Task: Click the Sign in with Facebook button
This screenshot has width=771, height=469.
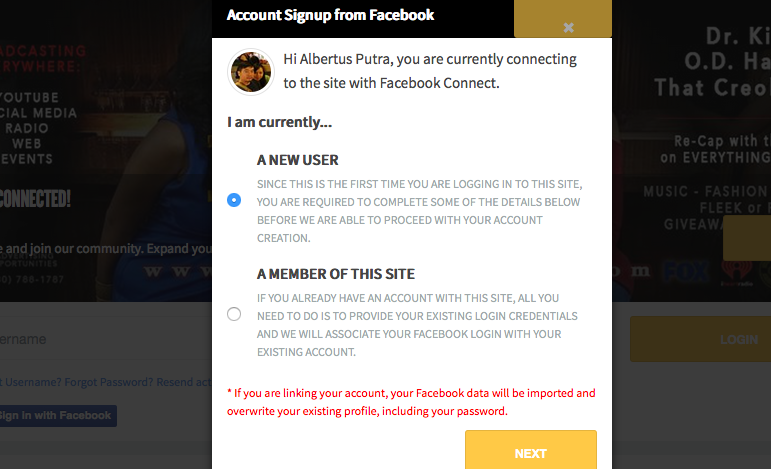Action: tap(58, 416)
